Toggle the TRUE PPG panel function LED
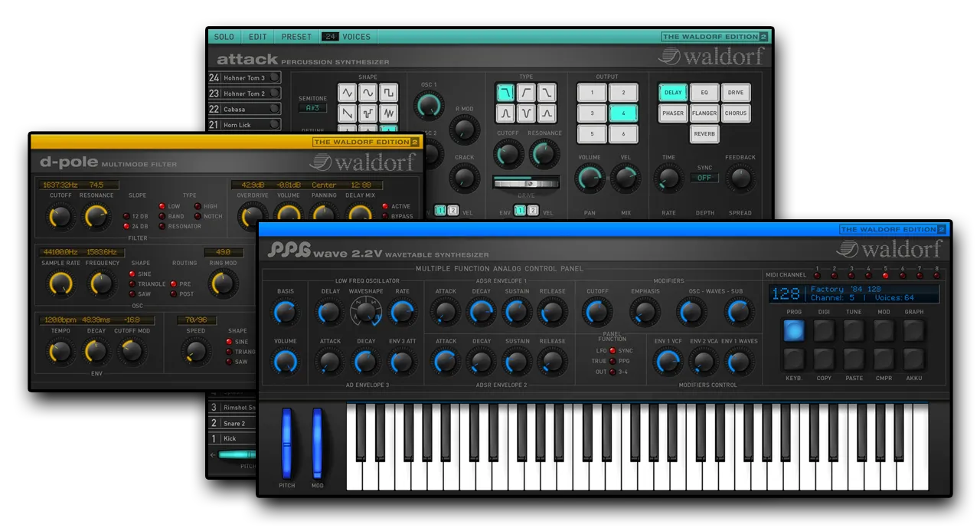Viewport: 980px width, 528px height. [612, 361]
